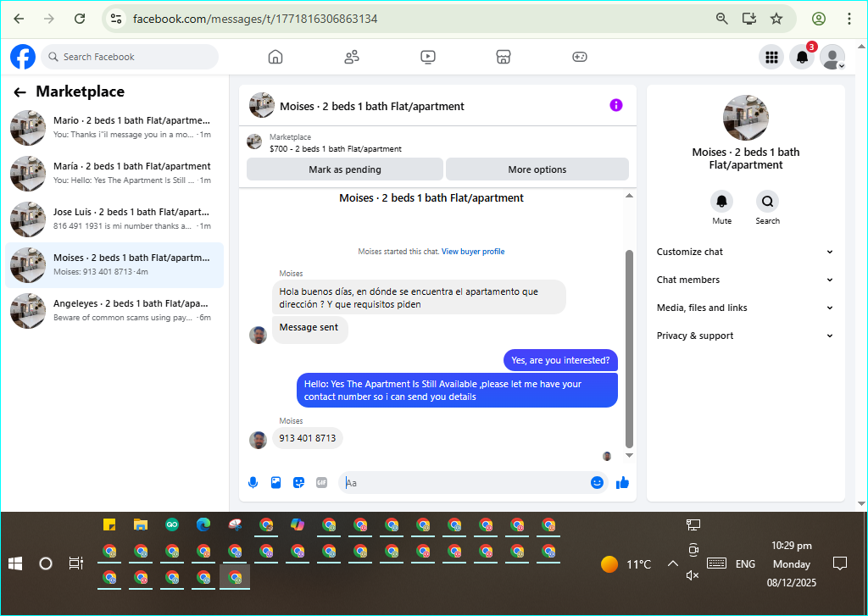Open File Explorer from the taskbar
This screenshot has height=616, width=868.
(141, 524)
